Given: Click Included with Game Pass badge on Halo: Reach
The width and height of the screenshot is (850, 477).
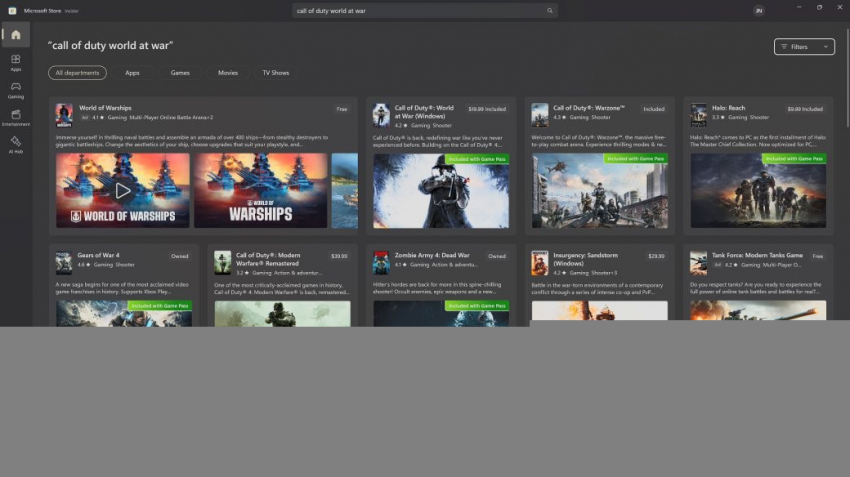Looking at the screenshot, I should coord(794,159).
